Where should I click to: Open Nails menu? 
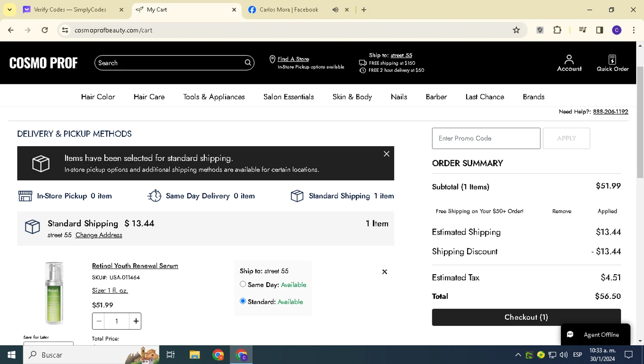tap(399, 97)
